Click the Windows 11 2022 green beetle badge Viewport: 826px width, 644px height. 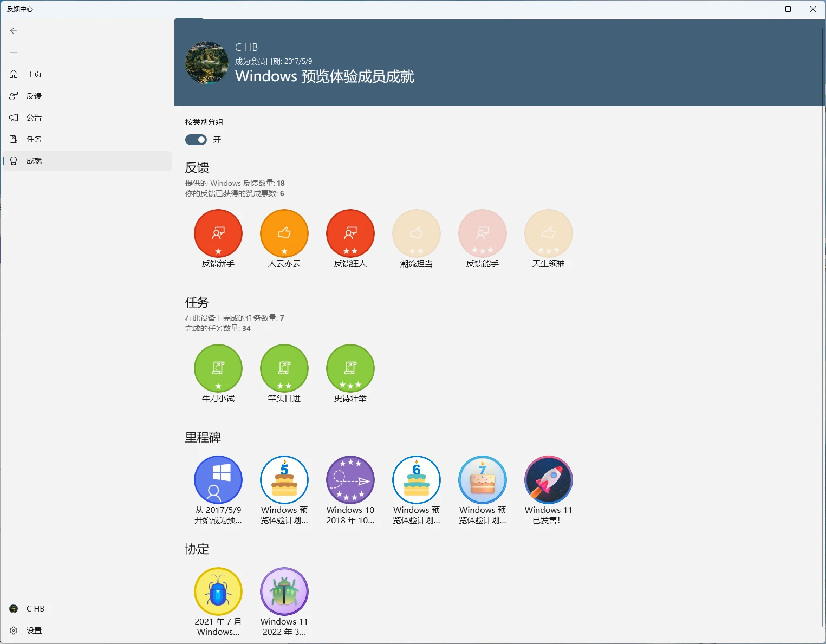point(284,591)
